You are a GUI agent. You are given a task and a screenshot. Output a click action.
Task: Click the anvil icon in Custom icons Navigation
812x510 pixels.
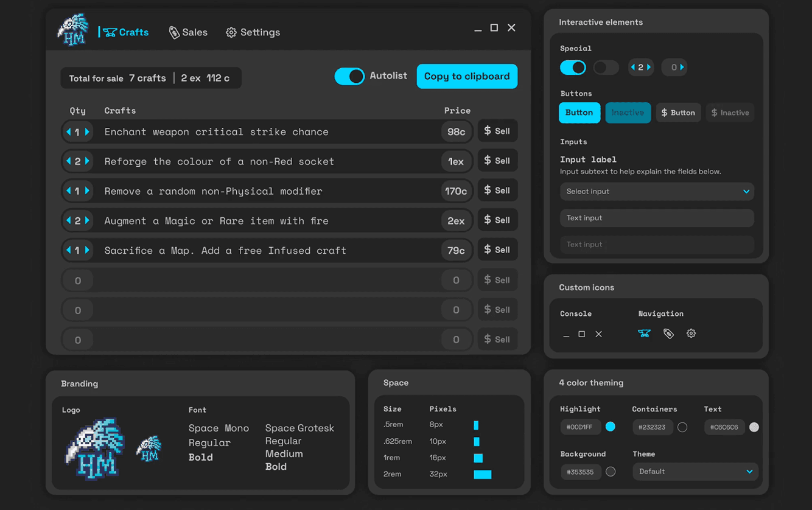tap(644, 334)
